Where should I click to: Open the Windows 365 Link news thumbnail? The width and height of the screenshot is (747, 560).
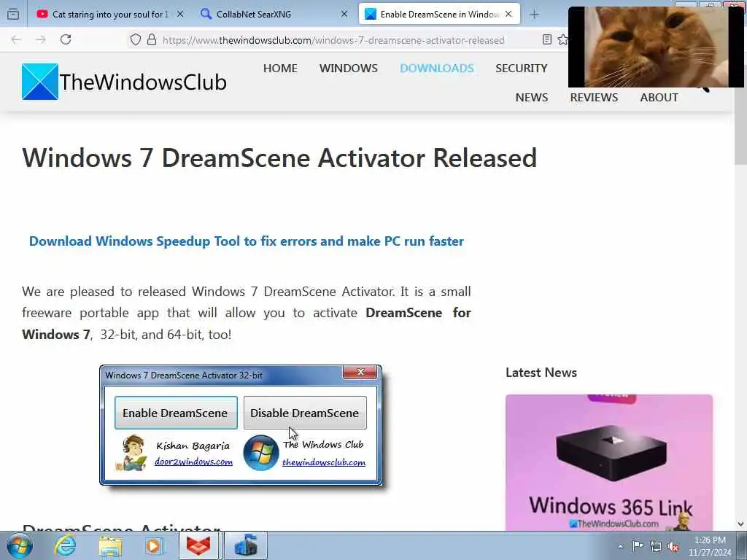[x=609, y=462]
